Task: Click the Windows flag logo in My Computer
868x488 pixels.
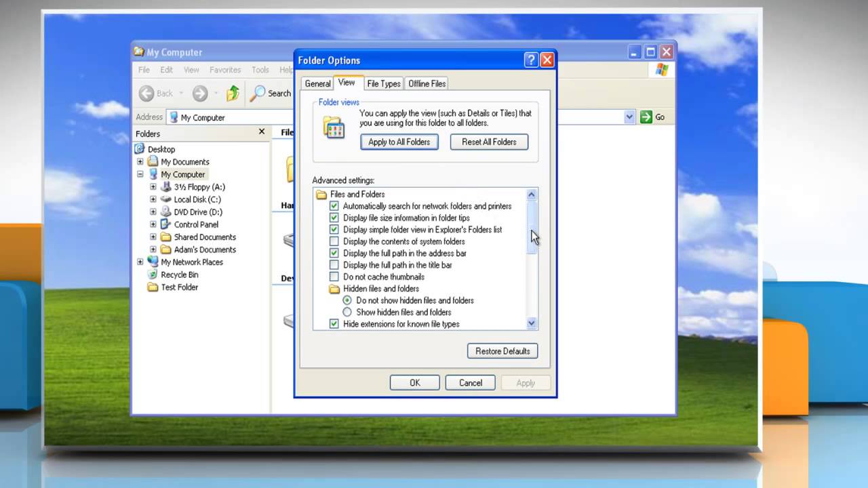Action: (x=662, y=70)
